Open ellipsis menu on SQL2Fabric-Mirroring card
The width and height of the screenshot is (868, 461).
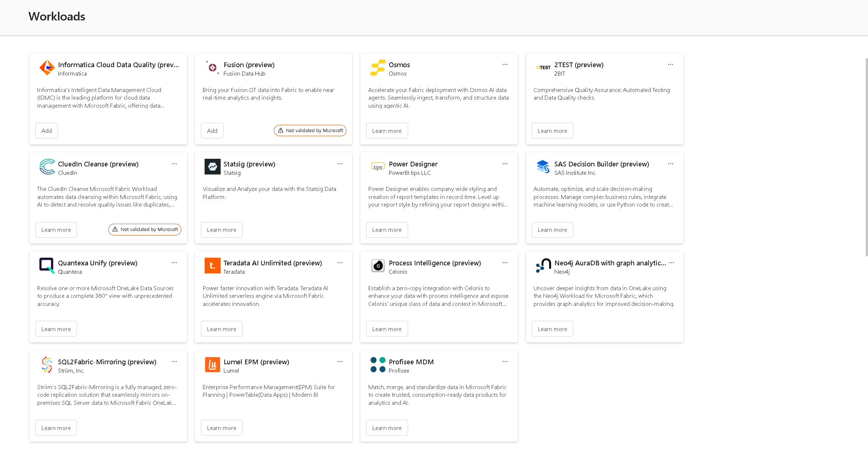174,362
